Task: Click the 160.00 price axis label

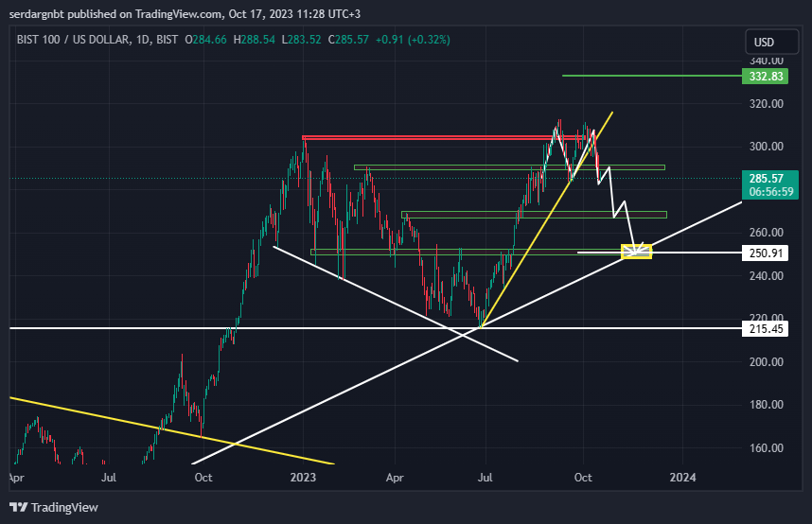Action: [x=766, y=448]
